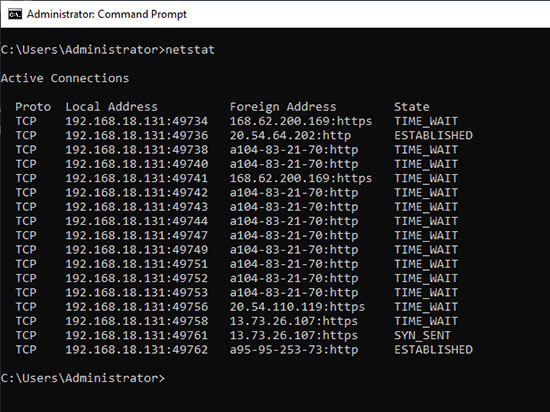Click the SYN_SENT state entry
Image resolution: width=550 pixels, height=412 pixels.
tap(422, 335)
